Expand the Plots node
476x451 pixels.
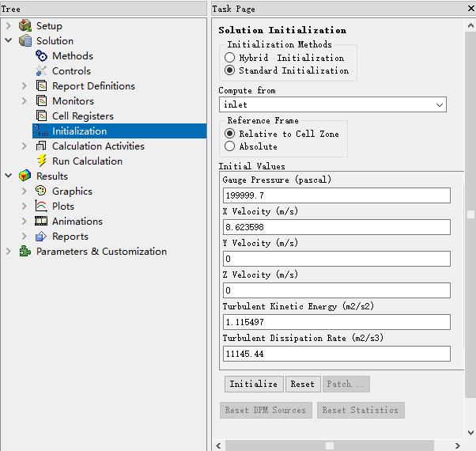(x=25, y=206)
